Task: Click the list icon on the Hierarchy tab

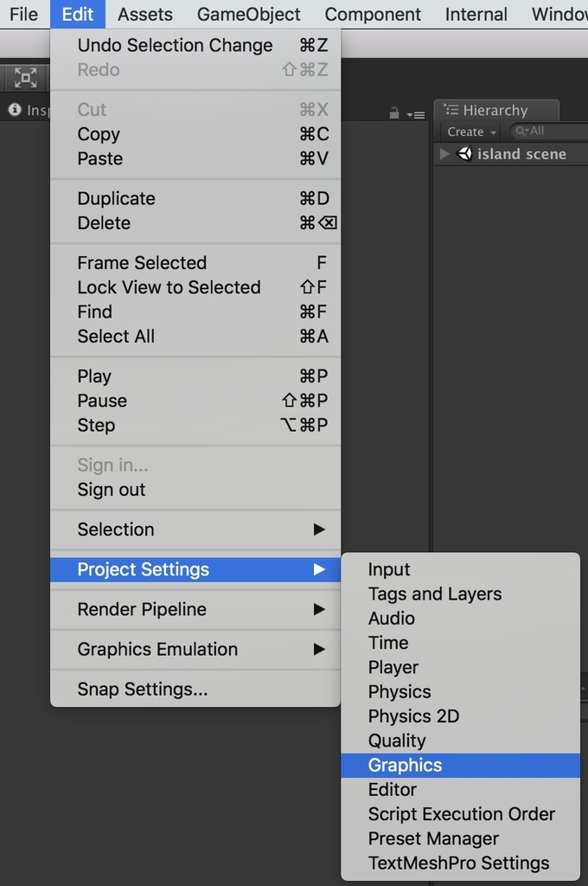Action: click(x=451, y=110)
